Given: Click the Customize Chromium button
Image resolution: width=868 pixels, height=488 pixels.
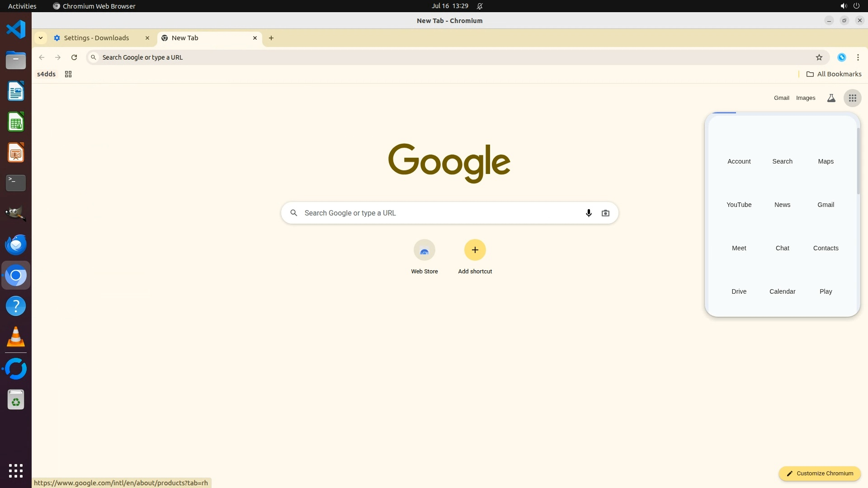Looking at the screenshot, I should click(819, 473).
